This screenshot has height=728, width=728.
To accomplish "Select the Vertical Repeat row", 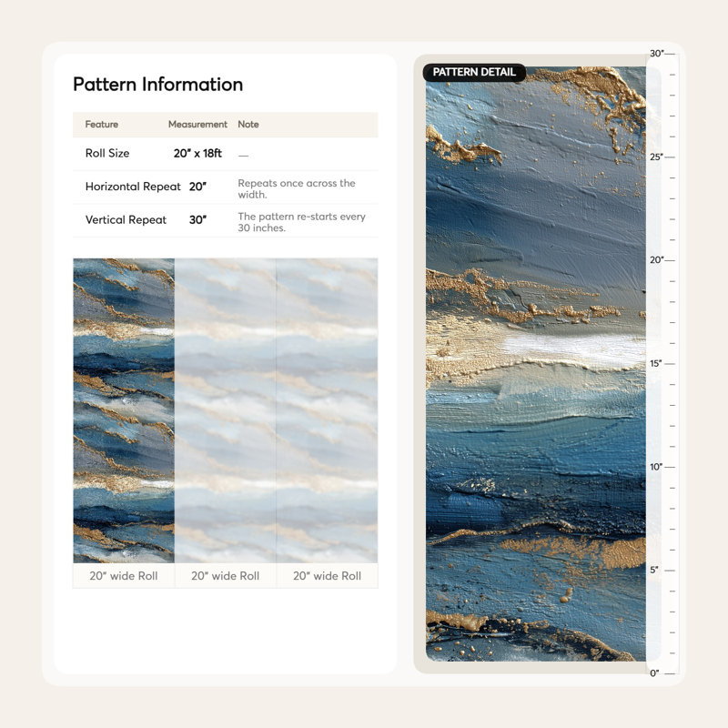I will [225, 220].
